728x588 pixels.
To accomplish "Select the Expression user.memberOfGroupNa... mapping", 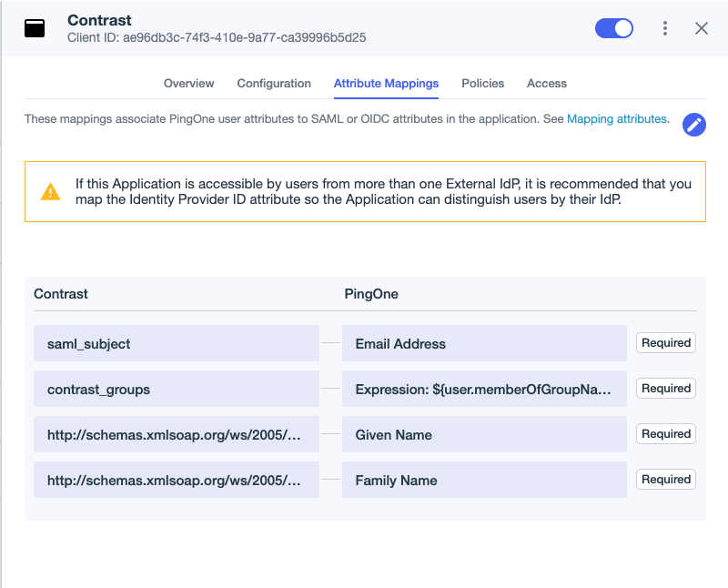I will pyautogui.click(x=484, y=389).
